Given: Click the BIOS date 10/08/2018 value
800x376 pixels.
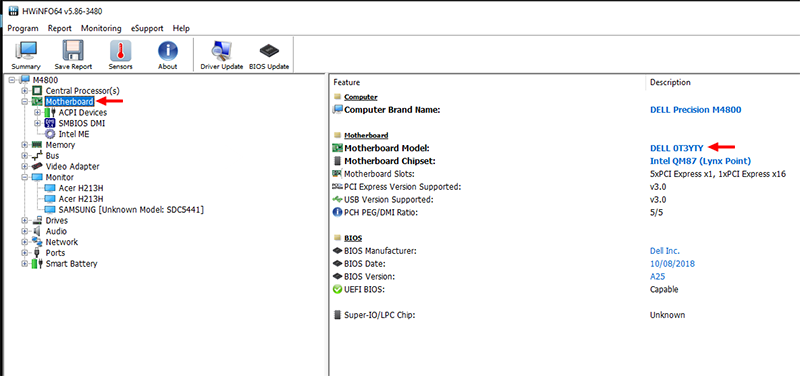Looking at the screenshot, I should point(672,264).
